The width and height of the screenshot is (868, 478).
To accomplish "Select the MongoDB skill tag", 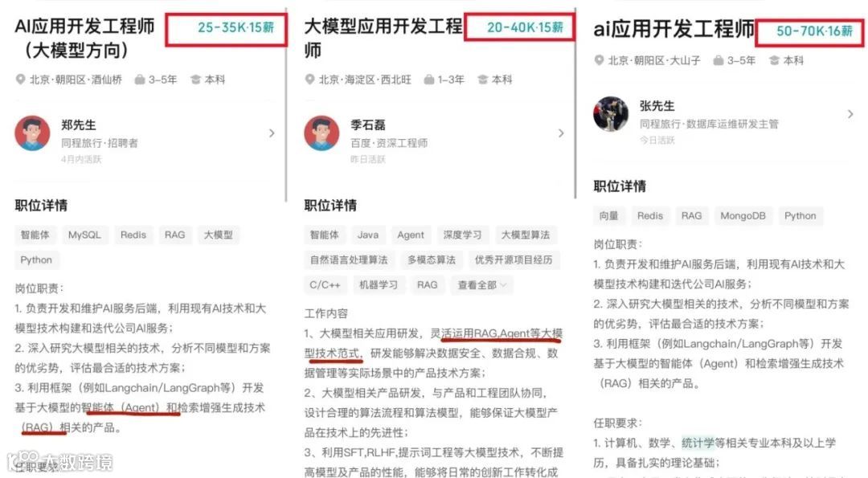I will tap(743, 216).
